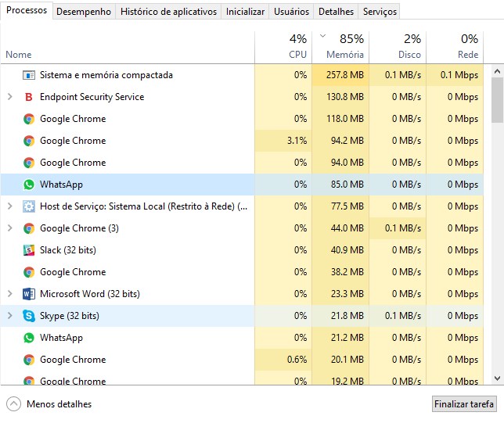Screen dimensions: 504x423
Task: Select the Microsoft Word (32 bits) name text
Action: [x=90, y=294]
